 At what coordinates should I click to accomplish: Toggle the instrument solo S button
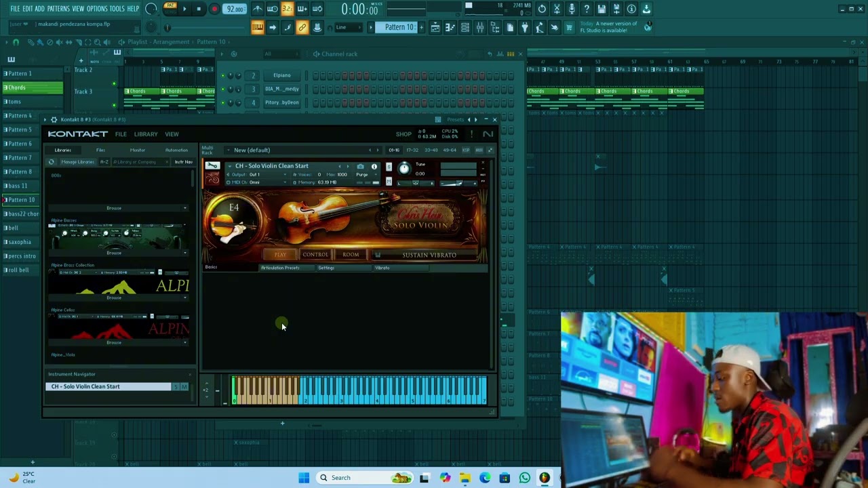[x=389, y=167]
